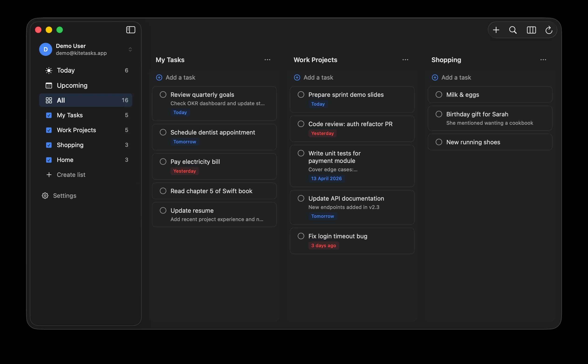Mark 'Pay electricity bill' as complete
Viewport: 588px width, 364px height.
(163, 162)
